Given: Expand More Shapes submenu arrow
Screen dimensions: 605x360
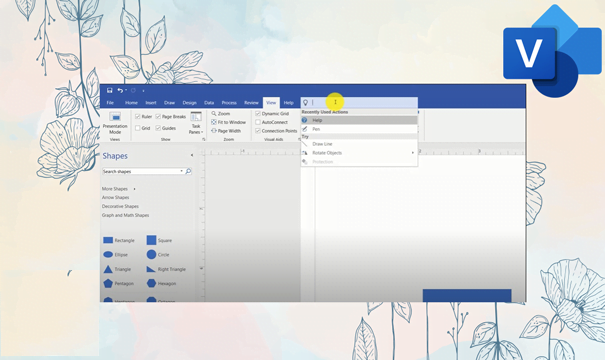Looking at the screenshot, I should (x=134, y=189).
